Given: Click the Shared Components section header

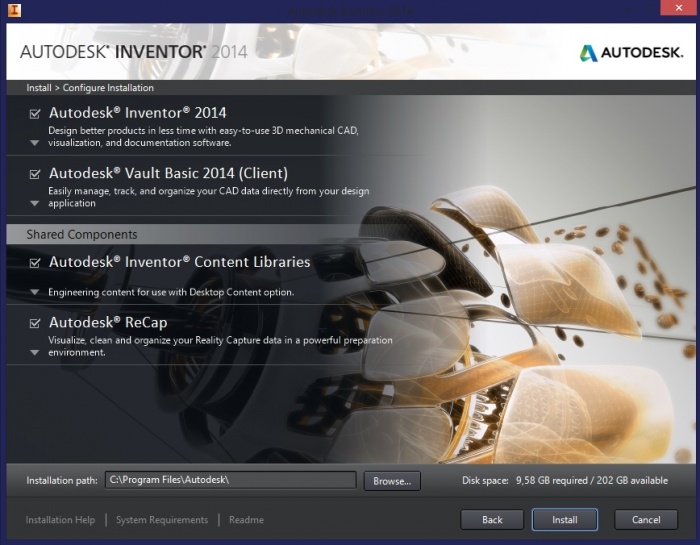Looking at the screenshot, I should click(82, 234).
